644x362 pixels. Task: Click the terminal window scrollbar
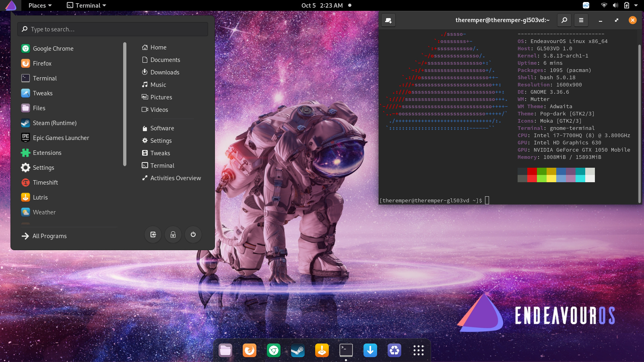coord(639,123)
